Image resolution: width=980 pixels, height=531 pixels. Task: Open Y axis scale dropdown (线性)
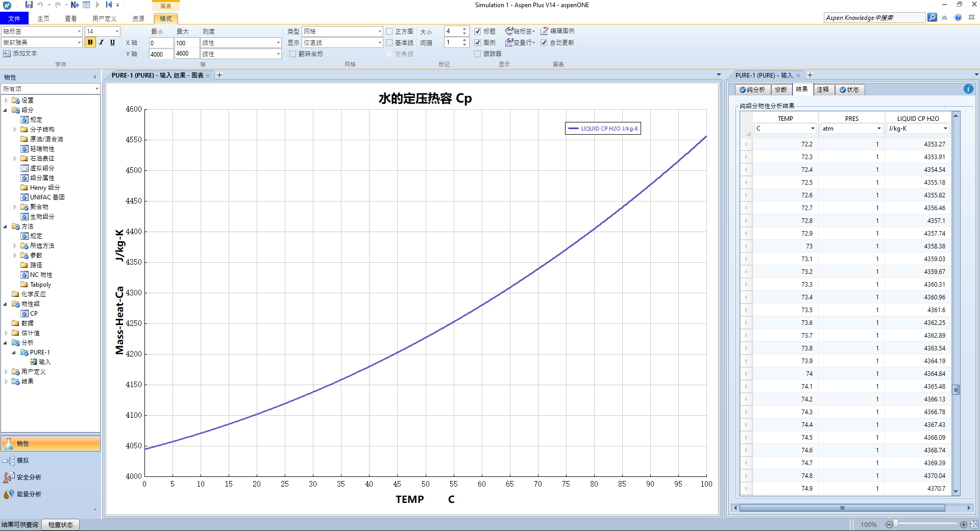click(x=278, y=54)
